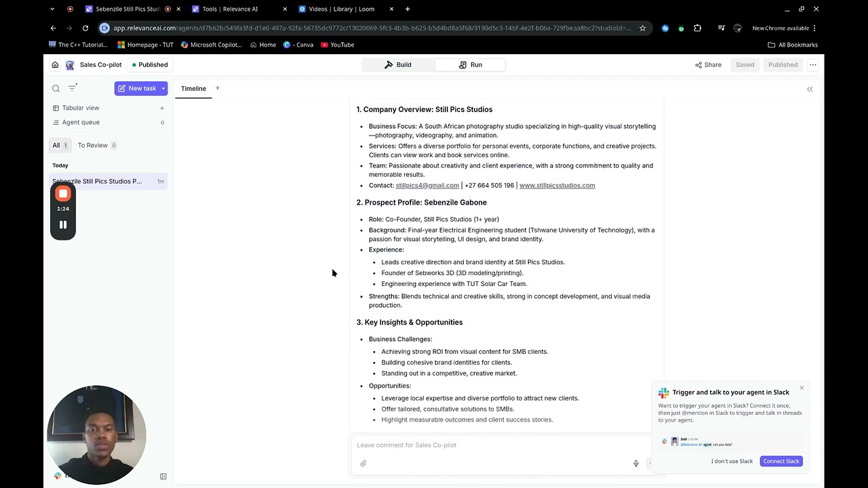Share the agent

click(708, 65)
